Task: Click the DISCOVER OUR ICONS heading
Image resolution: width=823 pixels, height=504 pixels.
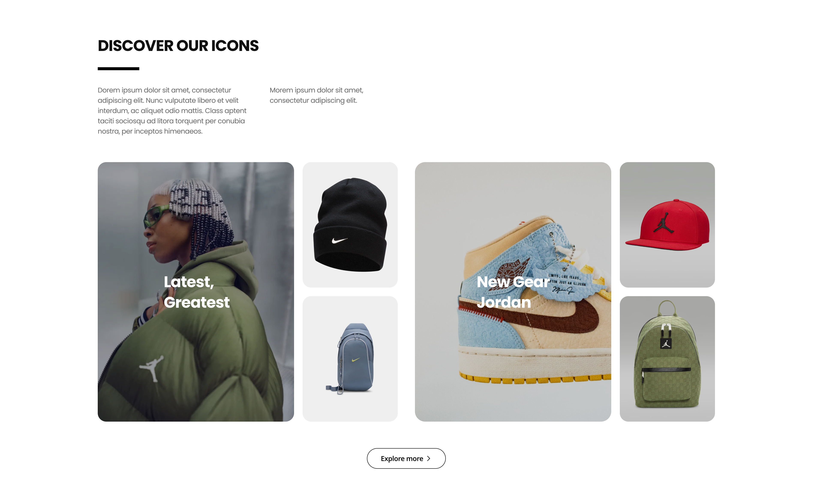Action: point(178,46)
